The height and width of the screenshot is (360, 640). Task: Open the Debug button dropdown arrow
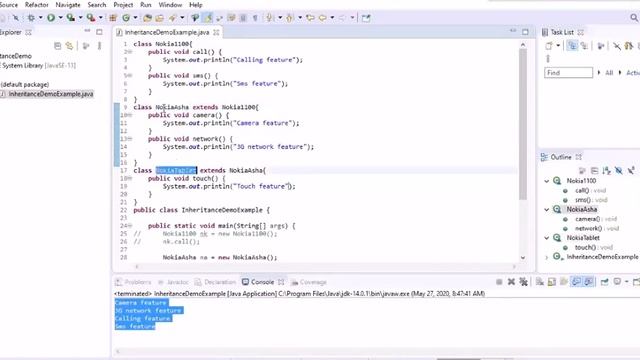click(40, 18)
